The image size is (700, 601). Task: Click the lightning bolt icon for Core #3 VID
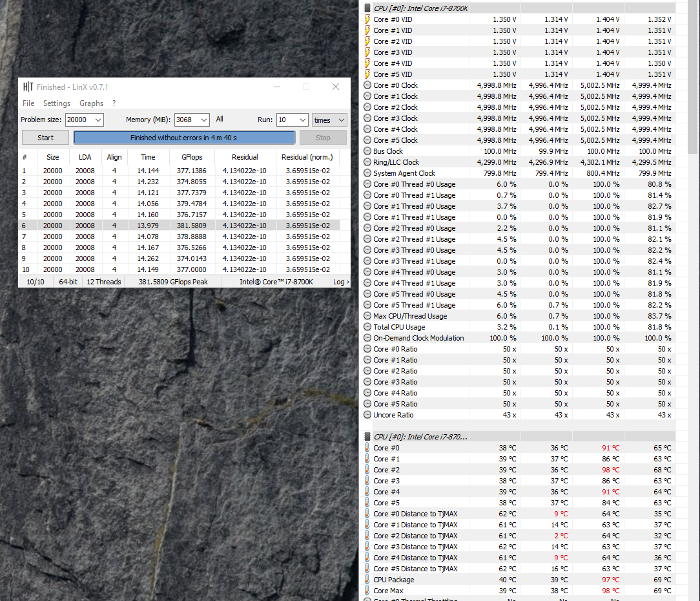367,52
